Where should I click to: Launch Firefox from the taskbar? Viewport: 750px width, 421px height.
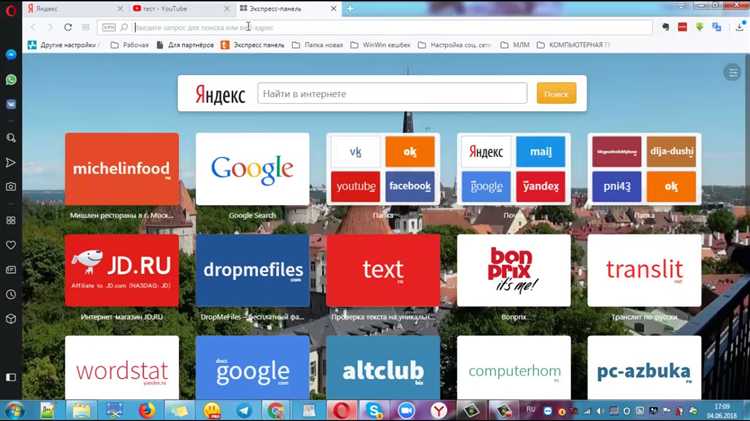146,410
